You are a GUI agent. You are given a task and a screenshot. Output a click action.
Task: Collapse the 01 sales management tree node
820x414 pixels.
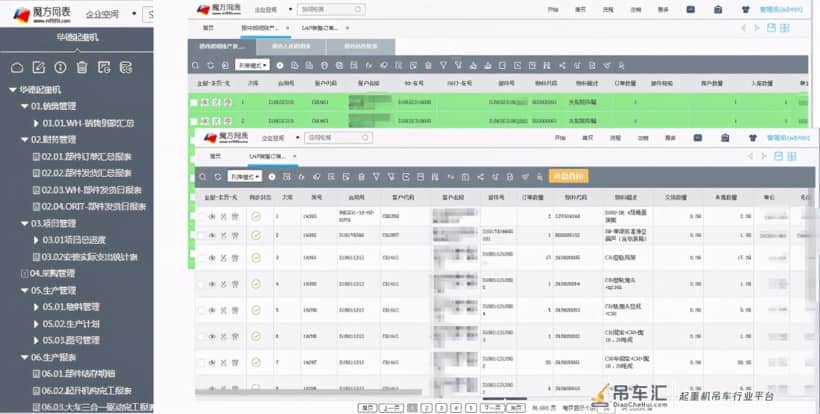[25, 106]
